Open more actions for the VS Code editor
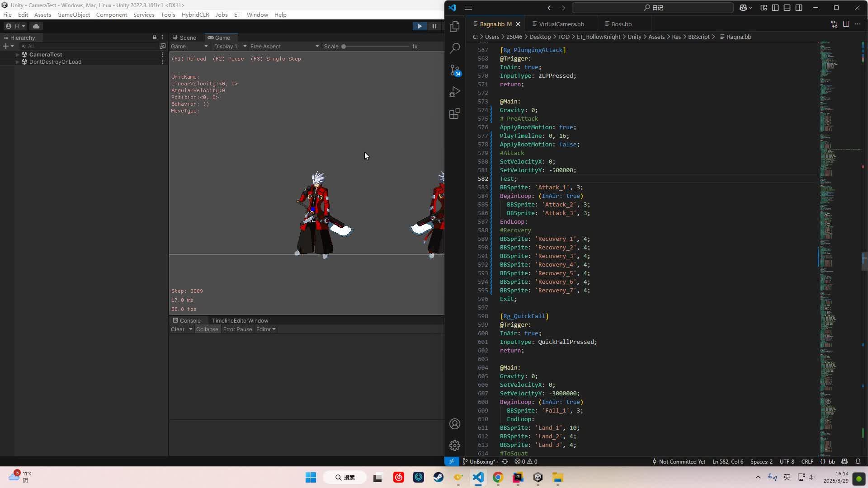 858,24
